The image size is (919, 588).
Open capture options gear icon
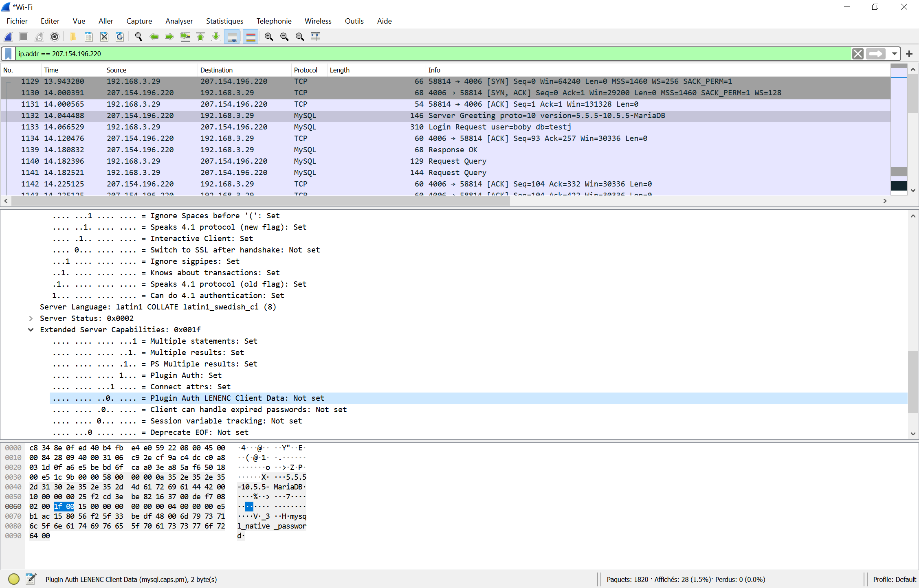[54, 37]
